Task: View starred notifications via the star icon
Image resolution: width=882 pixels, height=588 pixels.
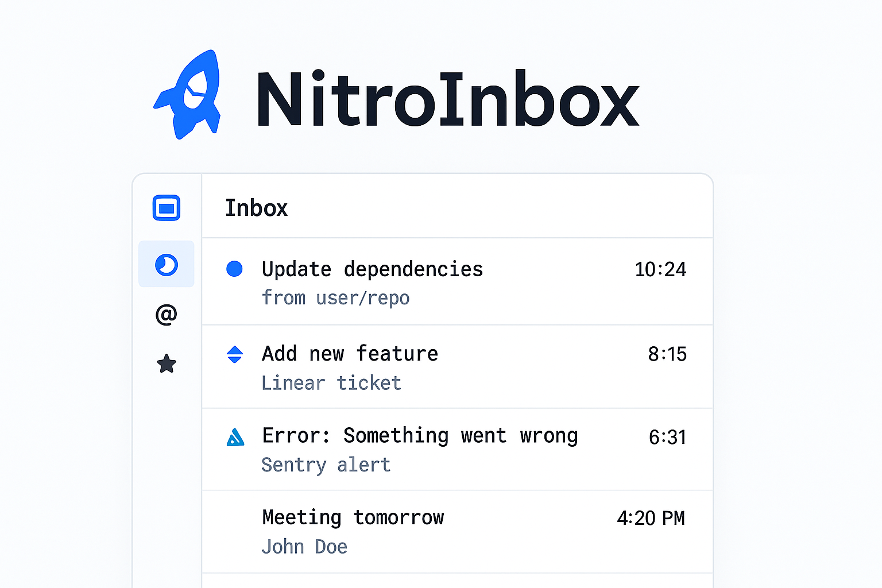Action: [166, 364]
